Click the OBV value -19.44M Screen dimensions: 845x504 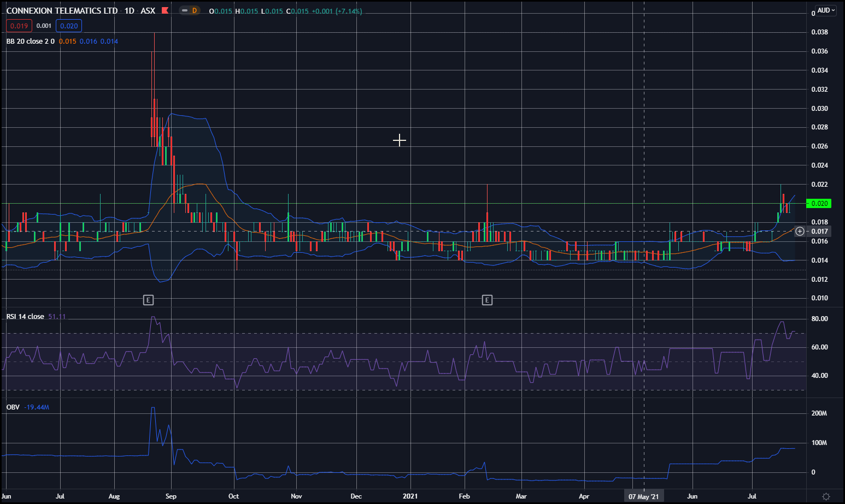coord(37,407)
